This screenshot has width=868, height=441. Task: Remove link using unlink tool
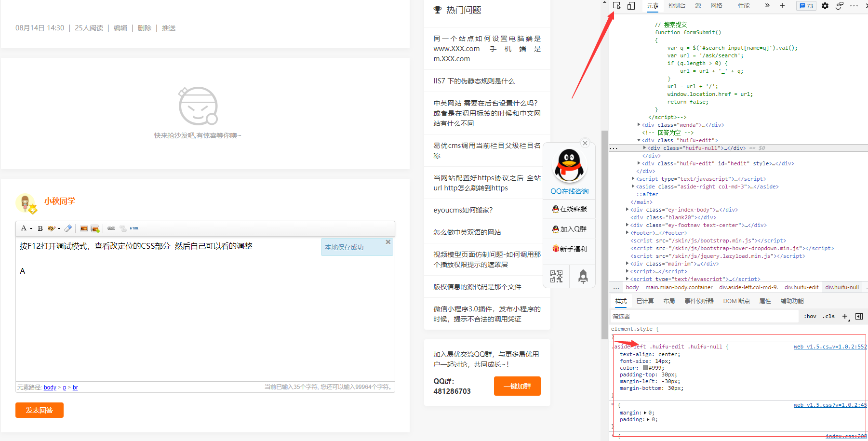click(123, 228)
